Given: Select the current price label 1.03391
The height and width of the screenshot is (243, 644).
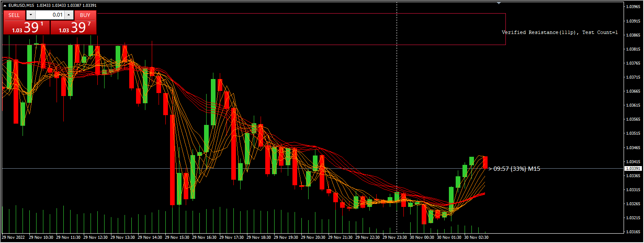Looking at the screenshot, I should (x=633, y=169).
